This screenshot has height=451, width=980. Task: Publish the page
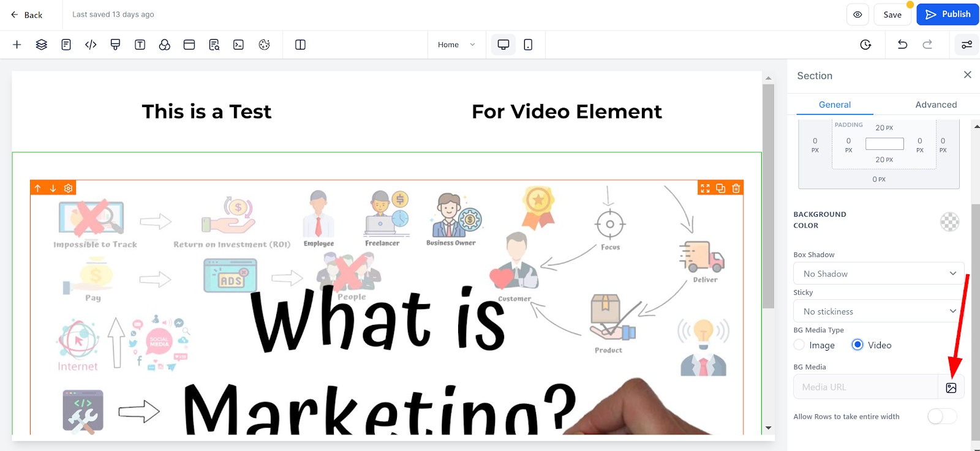coord(948,14)
